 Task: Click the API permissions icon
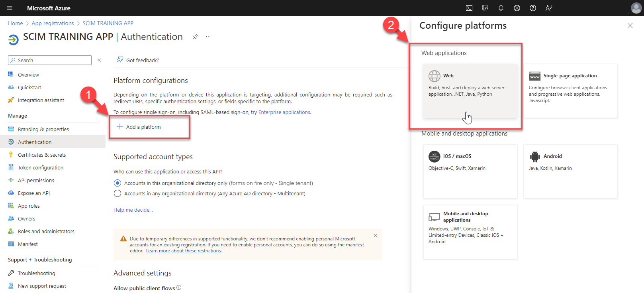click(x=11, y=180)
